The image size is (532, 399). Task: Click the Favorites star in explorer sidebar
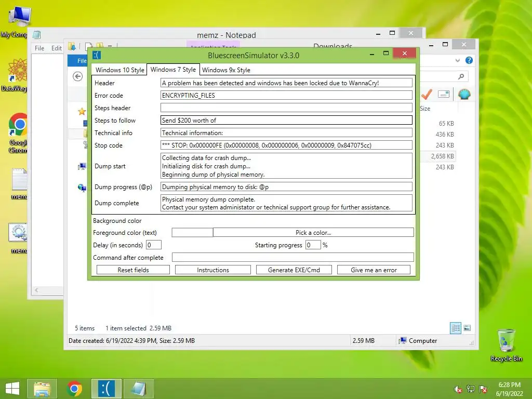[82, 111]
